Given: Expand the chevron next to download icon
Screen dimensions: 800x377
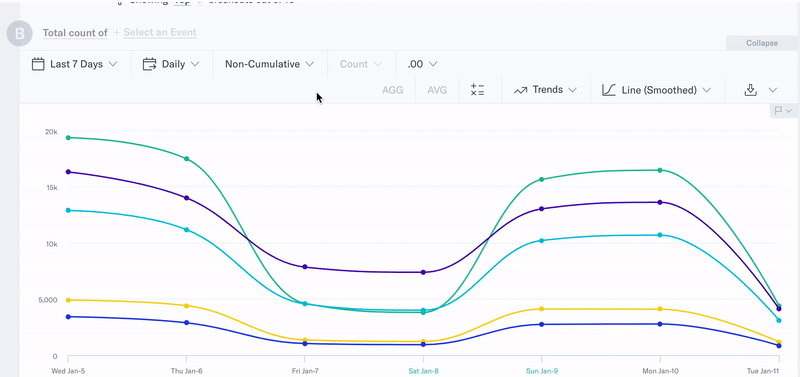Looking at the screenshot, I should click(x=773, y=90).
